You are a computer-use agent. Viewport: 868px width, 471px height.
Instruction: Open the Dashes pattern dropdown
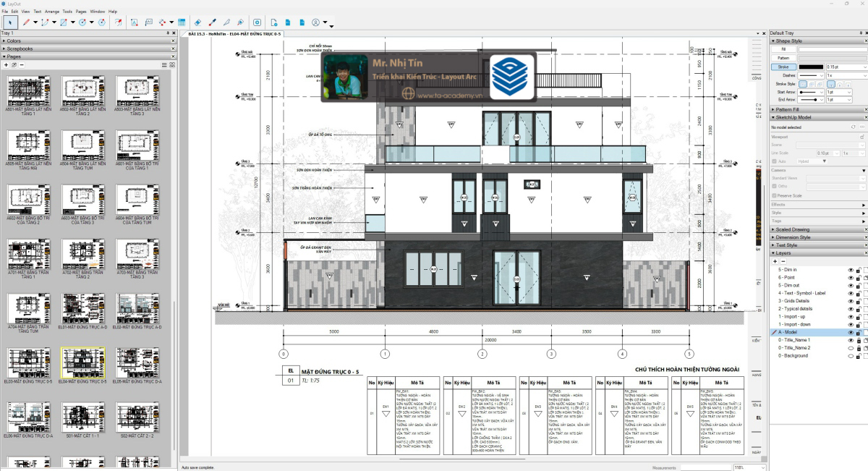812,75
